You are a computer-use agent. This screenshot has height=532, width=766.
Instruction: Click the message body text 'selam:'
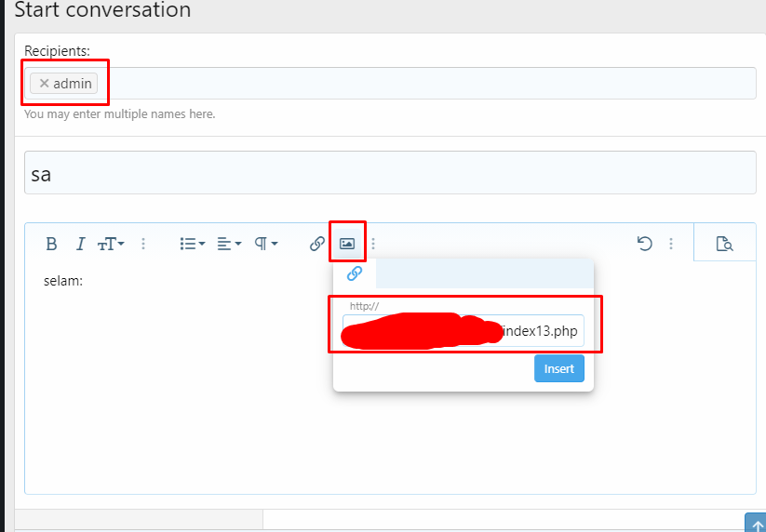63,281
